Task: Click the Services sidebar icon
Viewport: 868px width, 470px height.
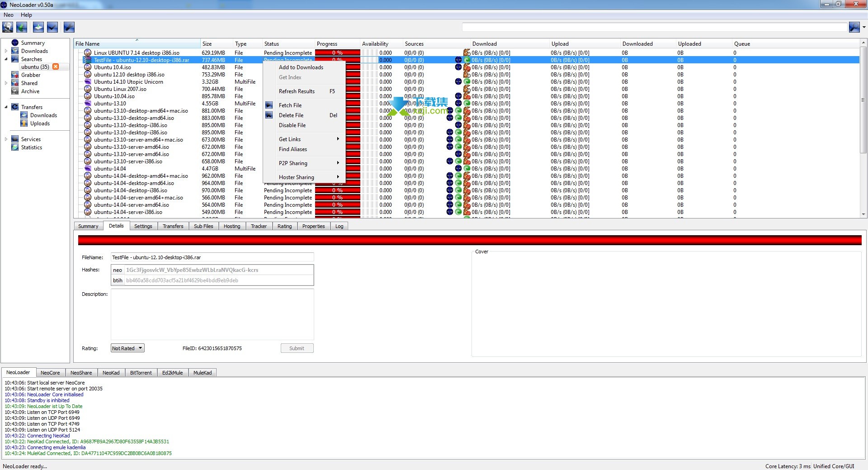Action: (x=15, y=139)
